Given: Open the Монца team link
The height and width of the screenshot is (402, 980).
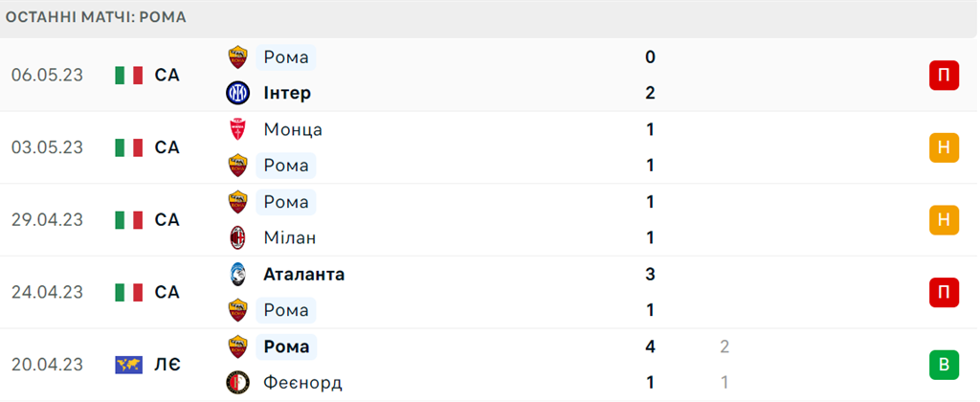Looking at the screenshot, I should [292, 129].
